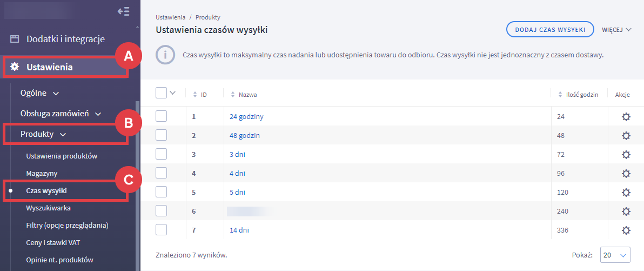Go to Magazyny settings
The width and height of the screenshot is (644, 271).
pos(42,174)
